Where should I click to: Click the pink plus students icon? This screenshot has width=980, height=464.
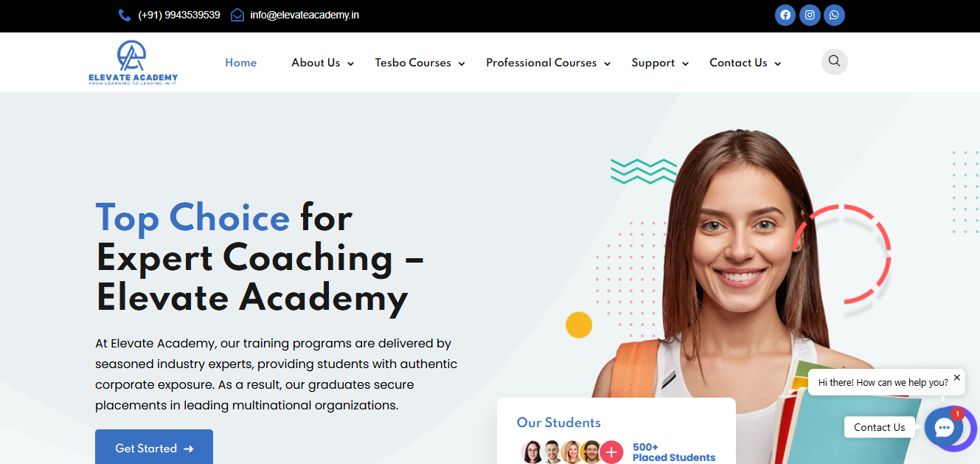pyautogui.click(x=611, y=451)
